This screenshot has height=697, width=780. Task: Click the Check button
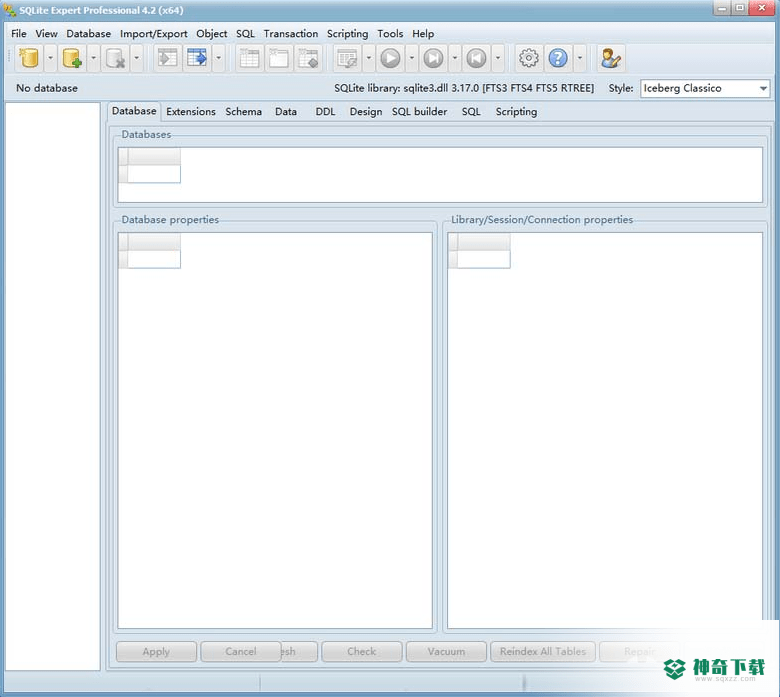[x=362, y=652]
